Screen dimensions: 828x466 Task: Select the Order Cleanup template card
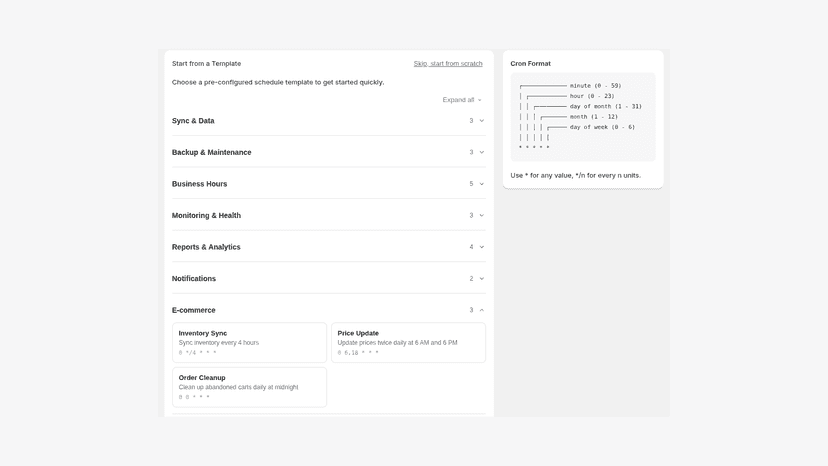pos(249,387)
